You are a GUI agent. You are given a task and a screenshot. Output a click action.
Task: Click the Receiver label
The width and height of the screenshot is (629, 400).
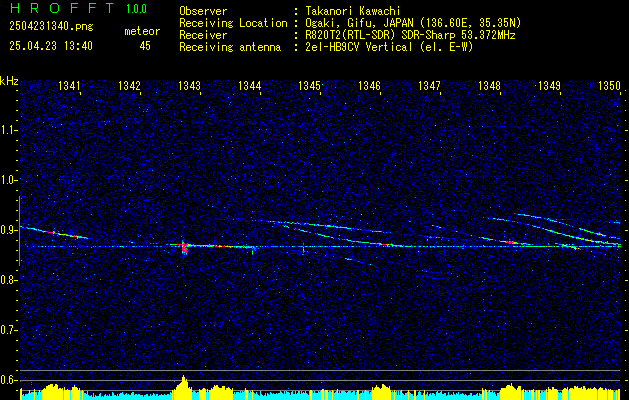coord(203,35)
